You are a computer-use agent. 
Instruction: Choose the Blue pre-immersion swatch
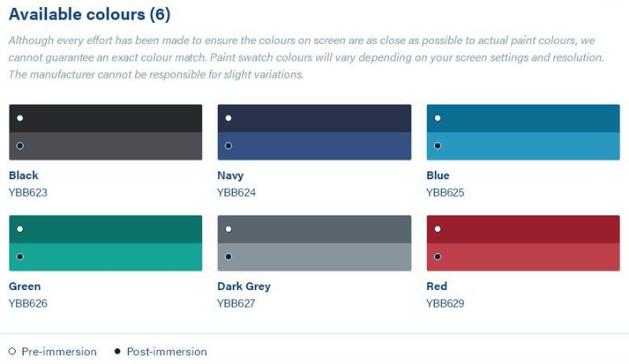(x=523, y=119)
